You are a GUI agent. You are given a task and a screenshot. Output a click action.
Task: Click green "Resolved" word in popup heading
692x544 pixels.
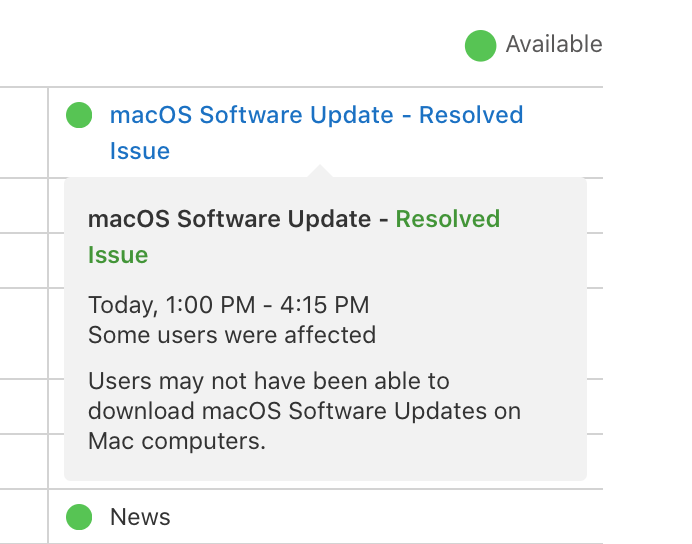coord(448,219)
